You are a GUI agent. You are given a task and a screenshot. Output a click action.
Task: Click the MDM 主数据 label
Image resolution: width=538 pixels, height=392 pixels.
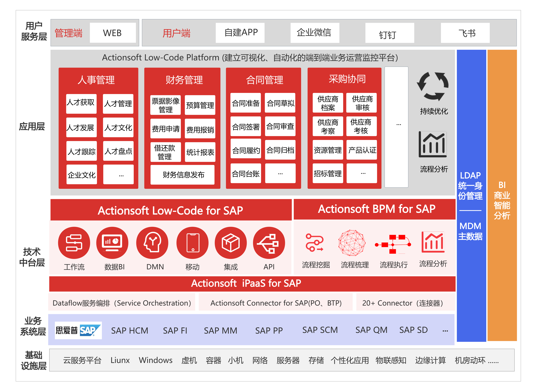coord(470,231)
